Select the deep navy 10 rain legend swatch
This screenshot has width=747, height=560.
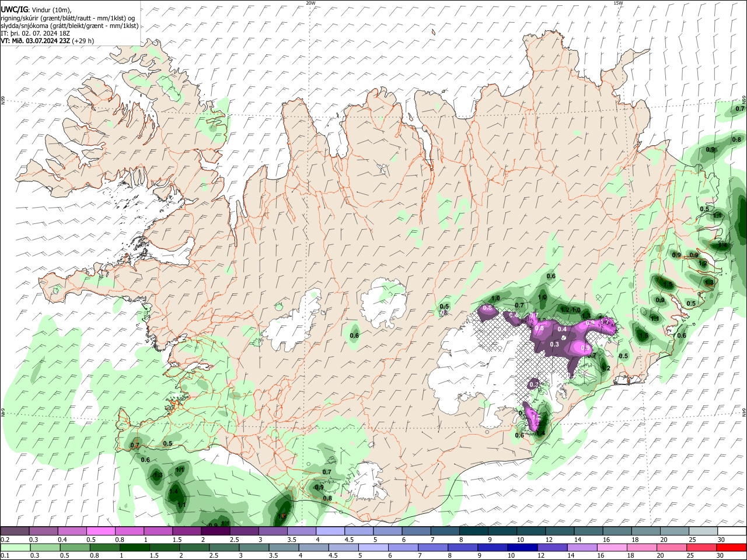(523, 547)
